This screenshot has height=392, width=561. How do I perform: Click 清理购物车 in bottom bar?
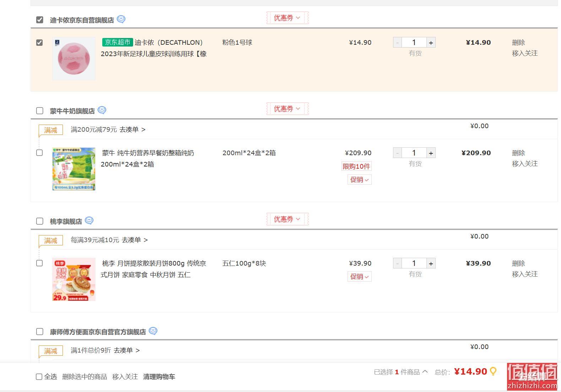click(x=159, y=377)
